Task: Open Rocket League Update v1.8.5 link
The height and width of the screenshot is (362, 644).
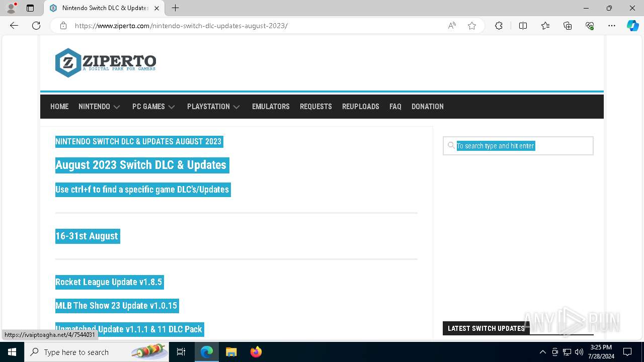Action: click(109, 282)
